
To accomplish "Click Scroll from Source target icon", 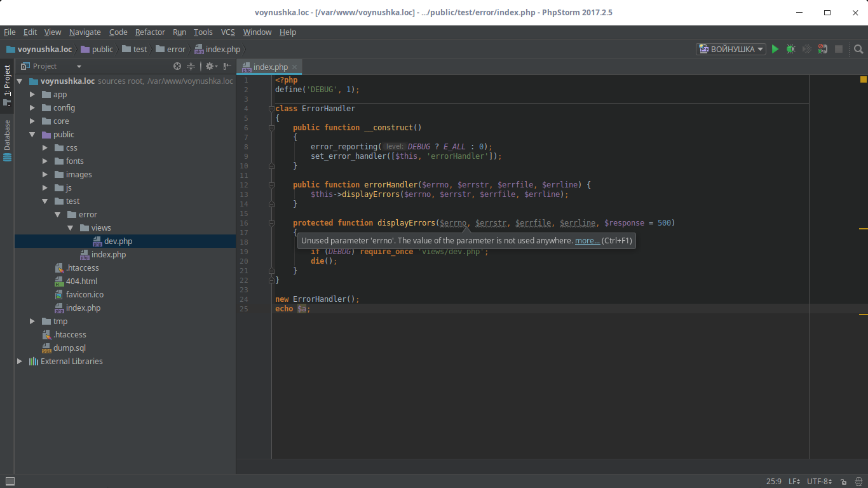I will [x=177, y=66].
